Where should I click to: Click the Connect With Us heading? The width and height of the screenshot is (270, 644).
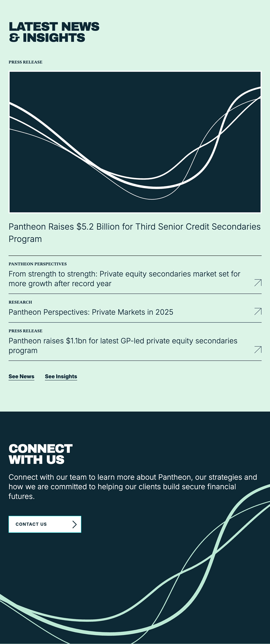[x=40, y=454]
